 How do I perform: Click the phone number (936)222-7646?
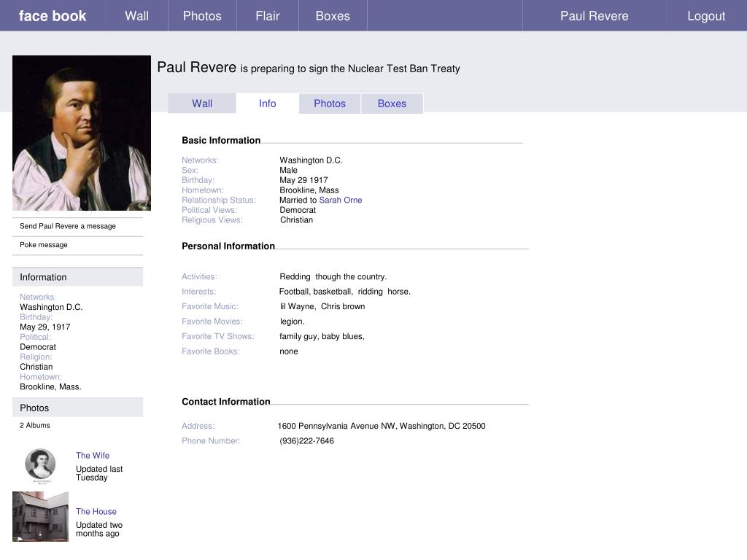click(307, 441)
